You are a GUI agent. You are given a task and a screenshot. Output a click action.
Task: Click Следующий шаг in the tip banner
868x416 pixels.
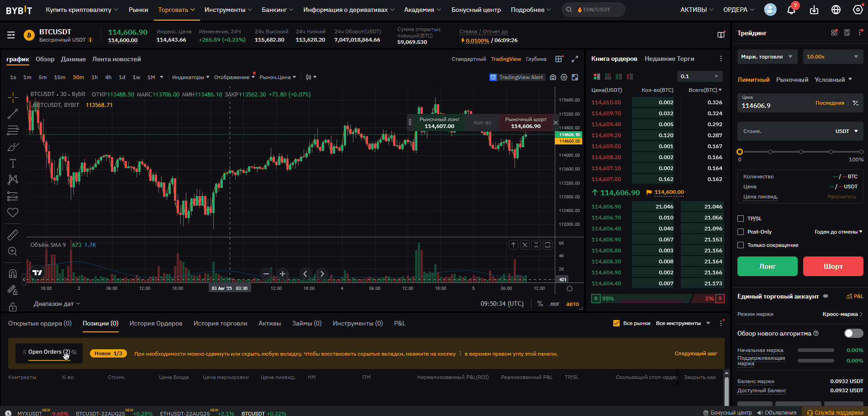[696, 353]
